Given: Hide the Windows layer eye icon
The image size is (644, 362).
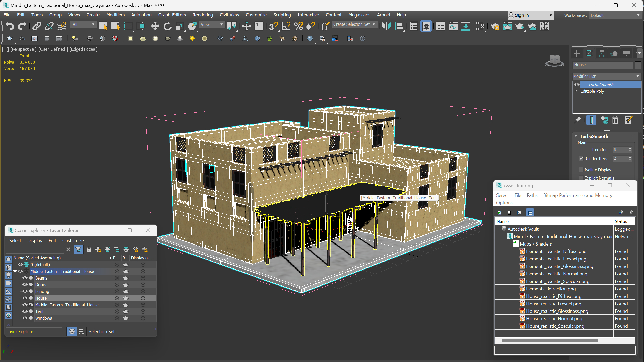Looking at the screenshot, I should pos(25,318).
